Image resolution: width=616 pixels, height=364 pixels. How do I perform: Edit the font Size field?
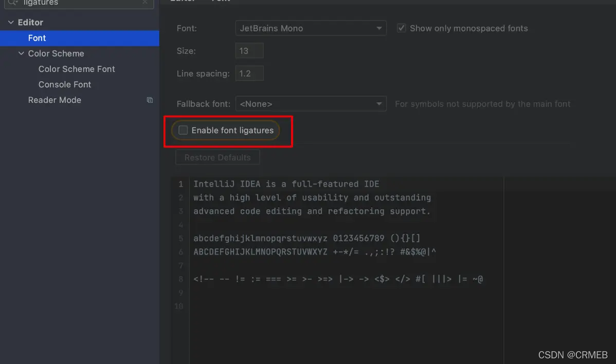[x=249, y=51]
